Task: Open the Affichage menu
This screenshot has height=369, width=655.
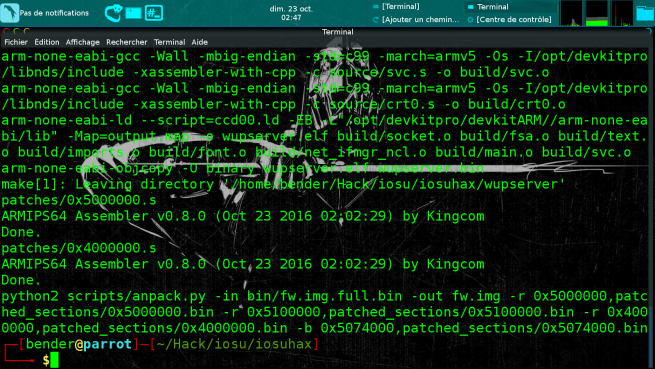Action: point(83,42)
